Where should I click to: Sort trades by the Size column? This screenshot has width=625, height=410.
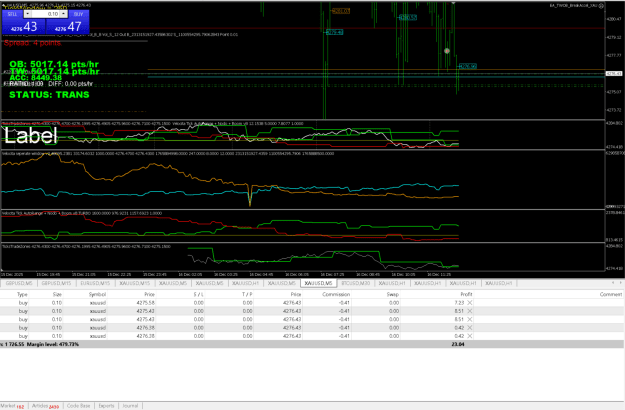(x=57, y=294)
